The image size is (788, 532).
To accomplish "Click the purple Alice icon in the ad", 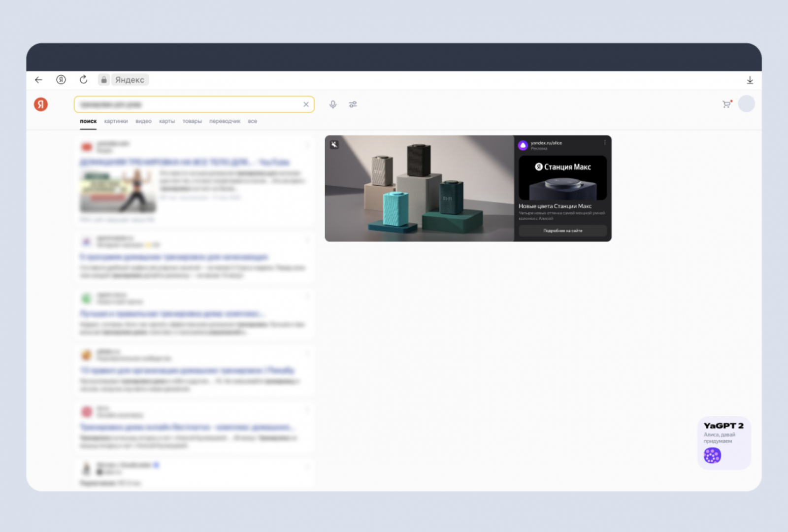I will pyautogui.click(x=523, y=145).
